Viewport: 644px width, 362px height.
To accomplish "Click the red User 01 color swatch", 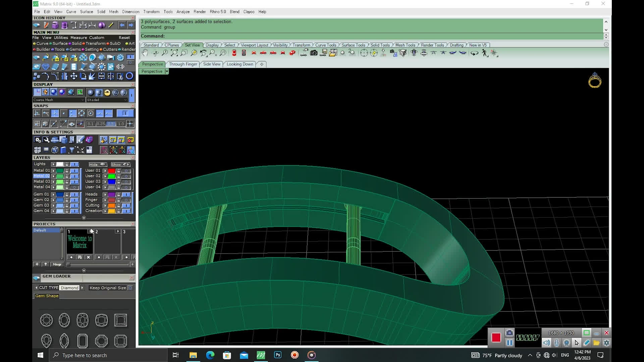I will pos(111,171).
